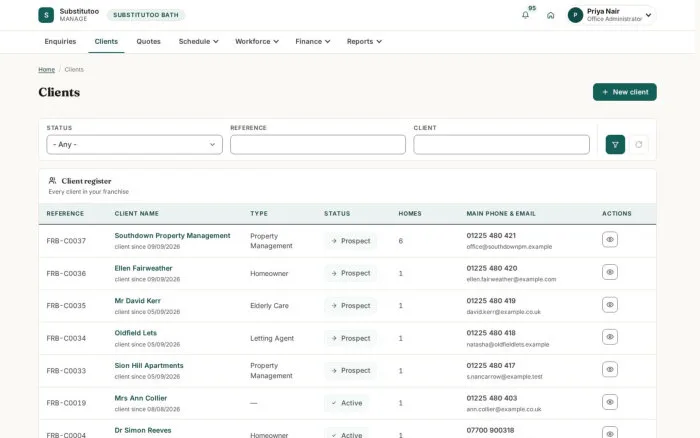Open Mrs Ann Collier client link

coord(141,398)
